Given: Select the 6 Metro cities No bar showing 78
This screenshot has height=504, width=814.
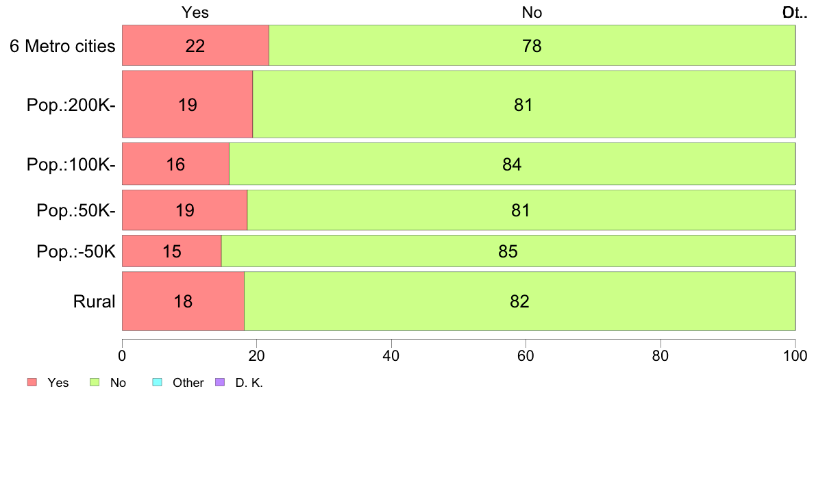Looking at the screenshot, I should pyautogui.click(x=532, y=45).
